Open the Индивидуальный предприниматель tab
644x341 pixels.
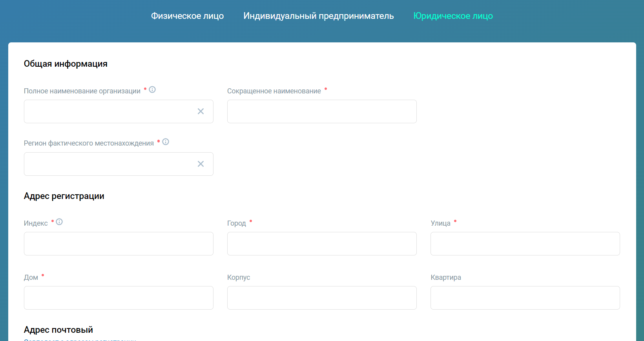point(318,16)
